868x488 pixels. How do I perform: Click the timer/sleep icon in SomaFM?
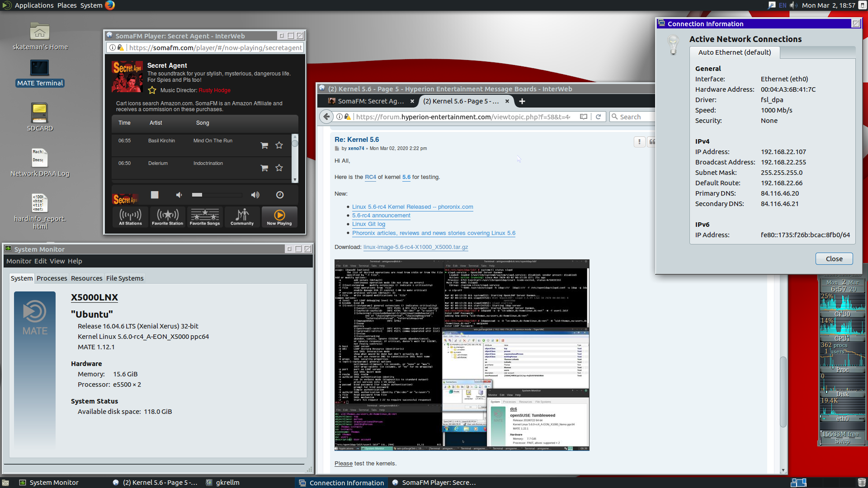coord(280,194)
